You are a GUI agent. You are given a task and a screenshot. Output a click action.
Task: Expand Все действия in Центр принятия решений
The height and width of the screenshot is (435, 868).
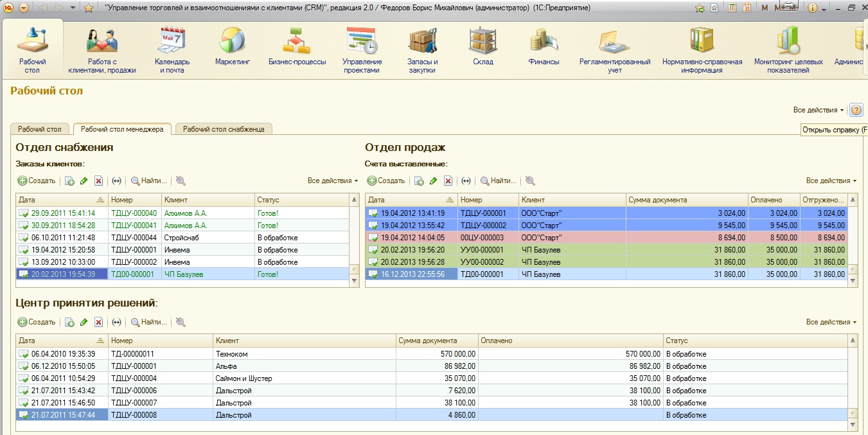point(831,322)
